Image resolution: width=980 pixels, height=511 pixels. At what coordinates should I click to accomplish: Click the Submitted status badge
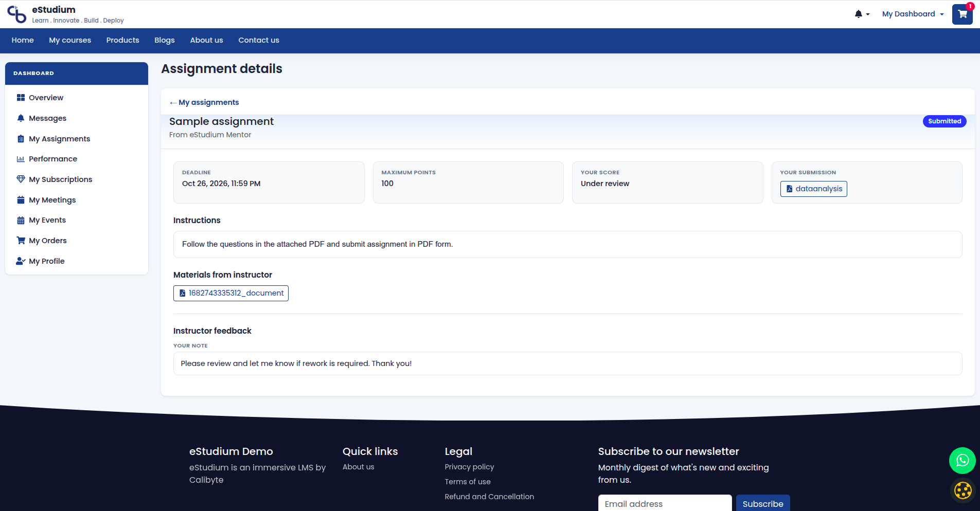(x=945, y=121)
